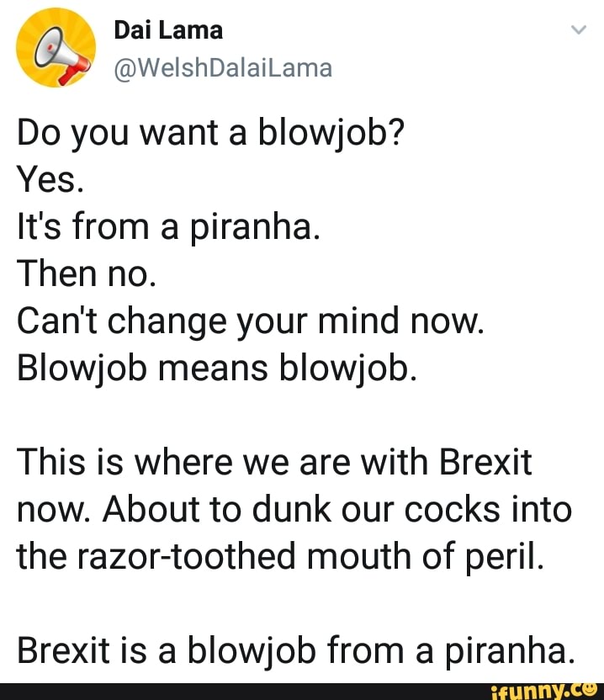Click the first question line of tweet

[212, 131]
